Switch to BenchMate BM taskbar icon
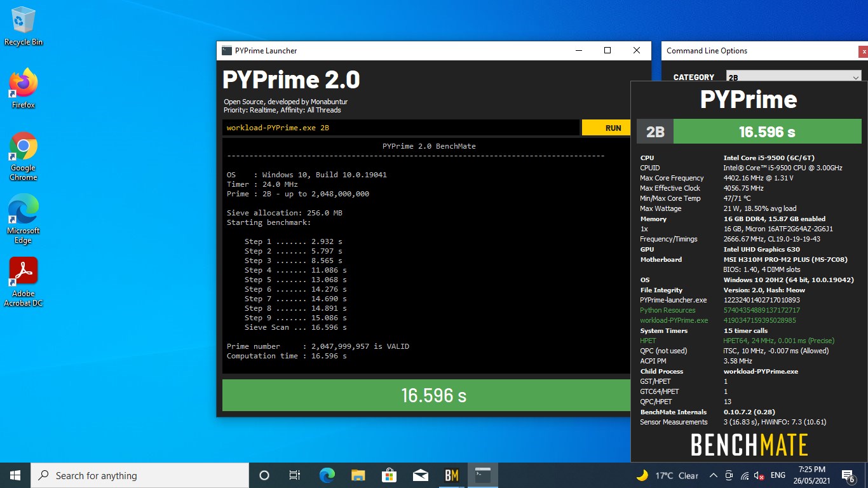 click(x=452, y=475)
